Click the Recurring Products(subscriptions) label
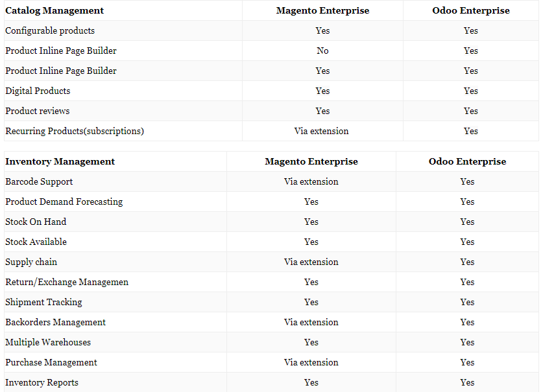The image size is (543, 392). coord(75,131)
